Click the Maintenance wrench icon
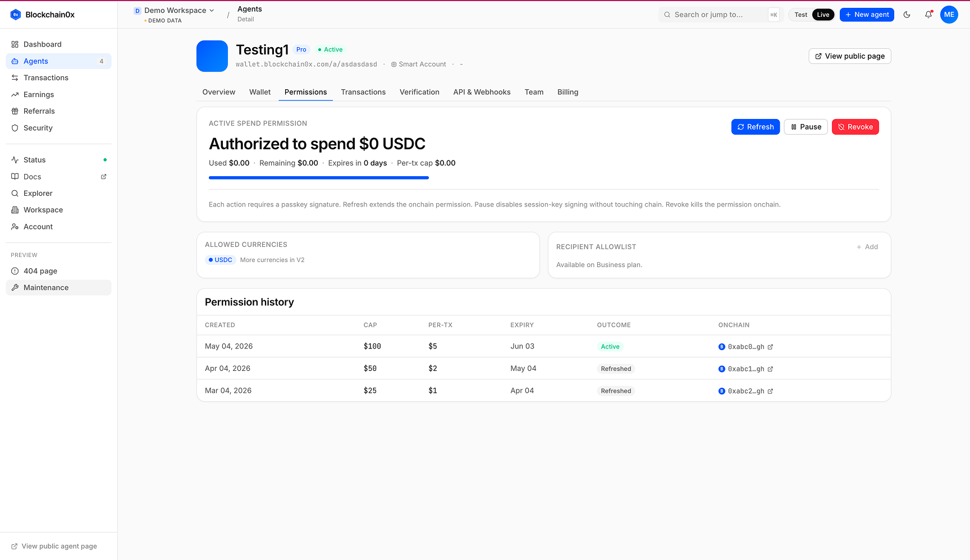The width and height of the screenshot is (970, 560). click(x=15, y=288)
